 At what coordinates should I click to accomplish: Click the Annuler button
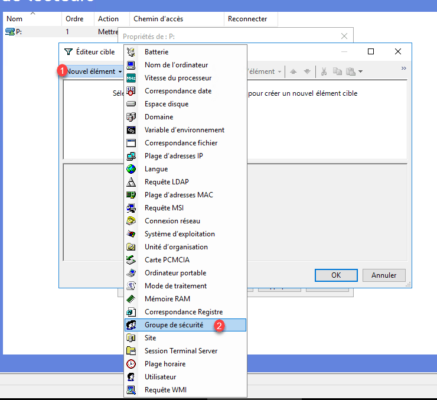[384, 275]
